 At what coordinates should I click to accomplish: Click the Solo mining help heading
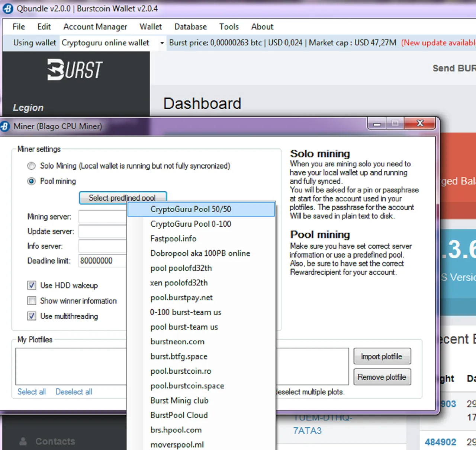pos(320,154)
